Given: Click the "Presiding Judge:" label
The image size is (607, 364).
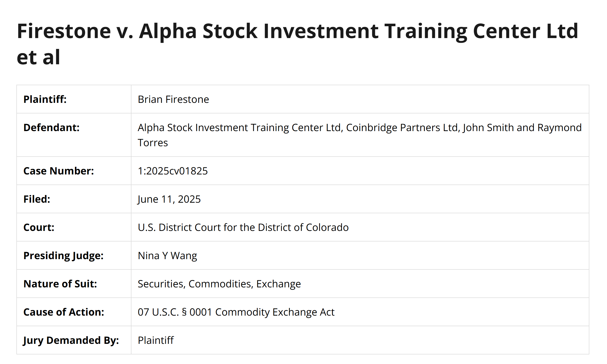Looking at the screenshot, I should 63,256.
